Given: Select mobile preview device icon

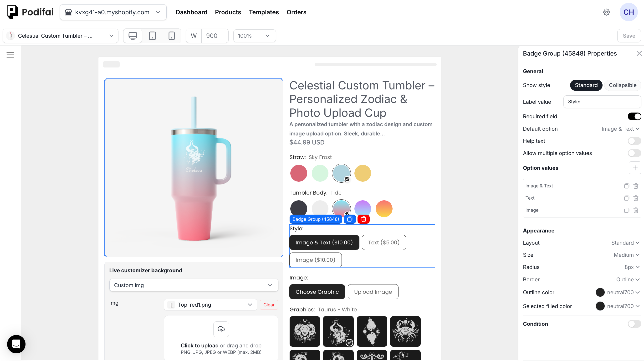Looking at the screenshot, I should 172,36.
